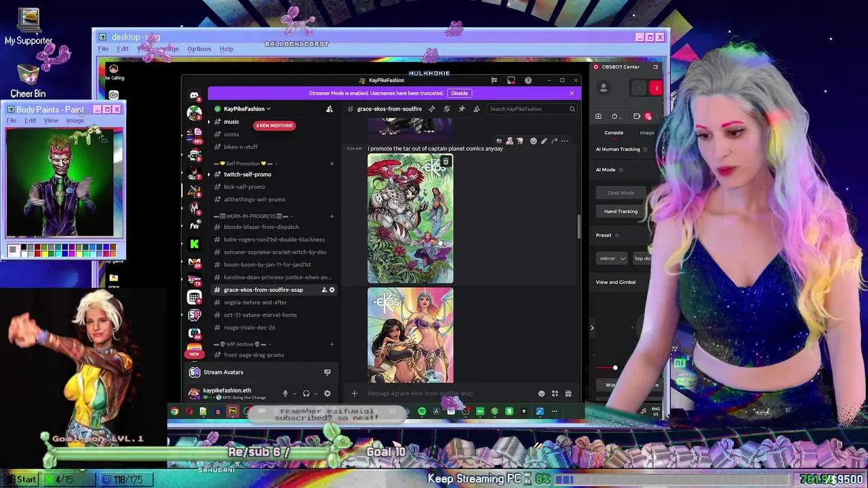Open Discord user settings gear
This screenshot has height=488, width=868.
[x=327, y=393]
